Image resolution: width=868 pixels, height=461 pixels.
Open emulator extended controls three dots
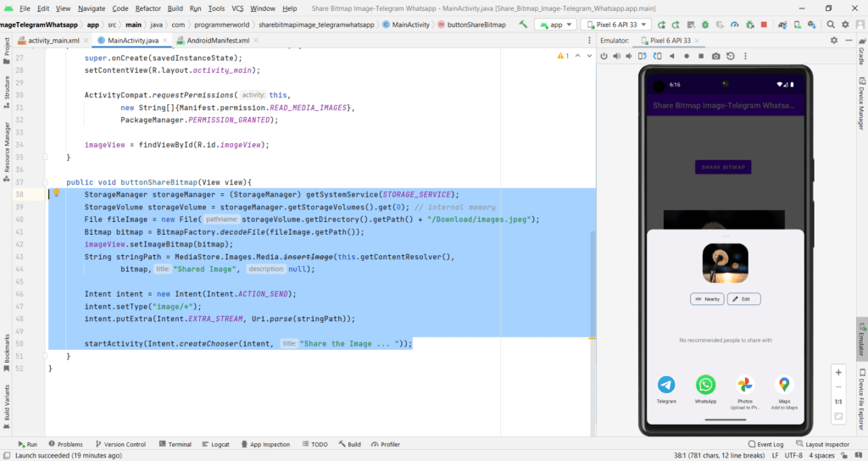745,57
